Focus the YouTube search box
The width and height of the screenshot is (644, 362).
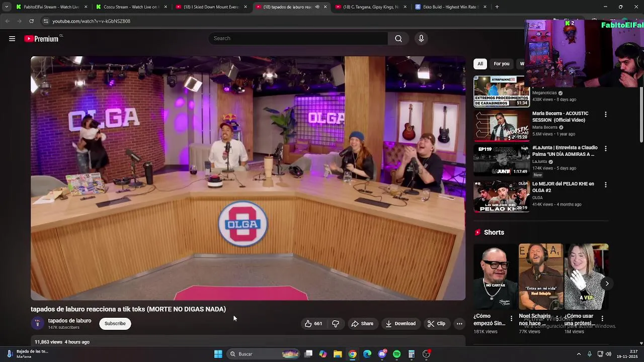298,38
